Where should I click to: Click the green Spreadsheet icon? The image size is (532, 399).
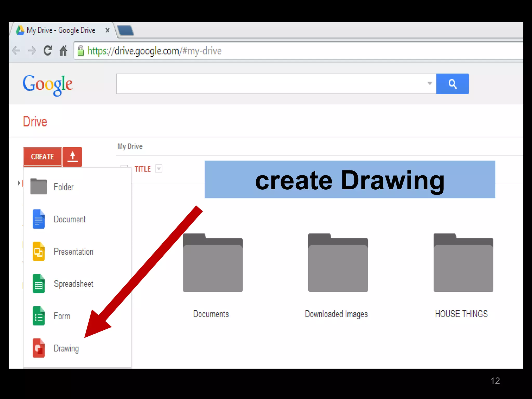coord(38,283)
